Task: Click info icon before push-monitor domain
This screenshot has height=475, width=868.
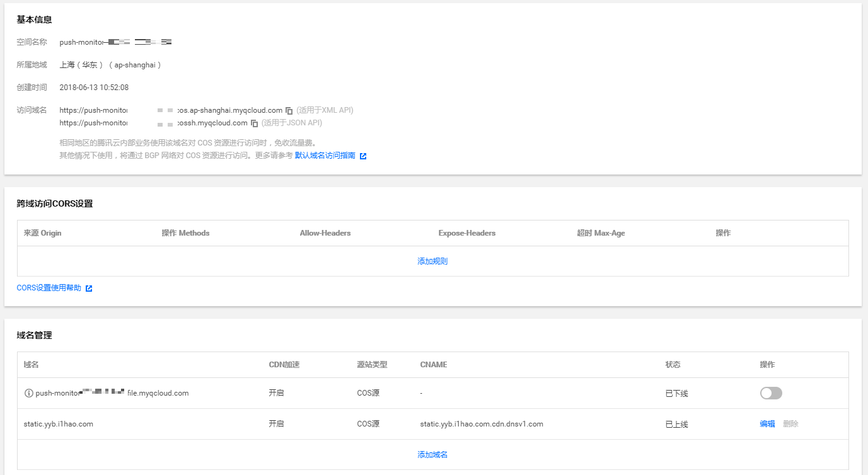Action: point(28,393)
